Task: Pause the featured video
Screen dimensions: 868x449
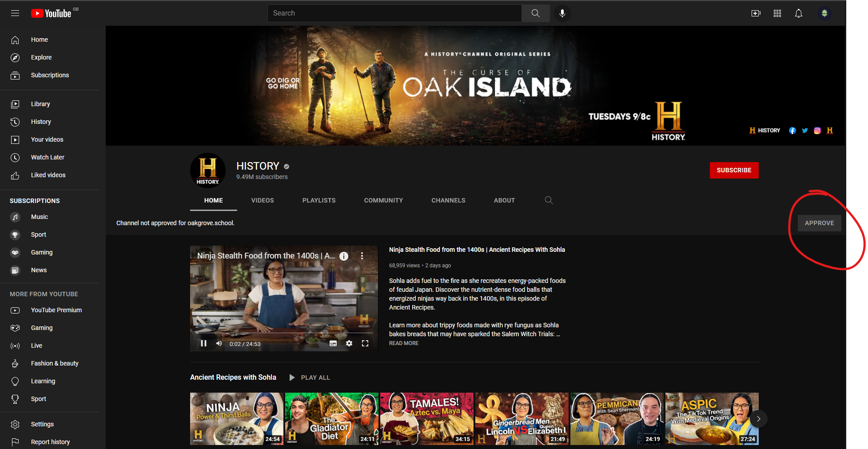Action: (x=203, y=343)
